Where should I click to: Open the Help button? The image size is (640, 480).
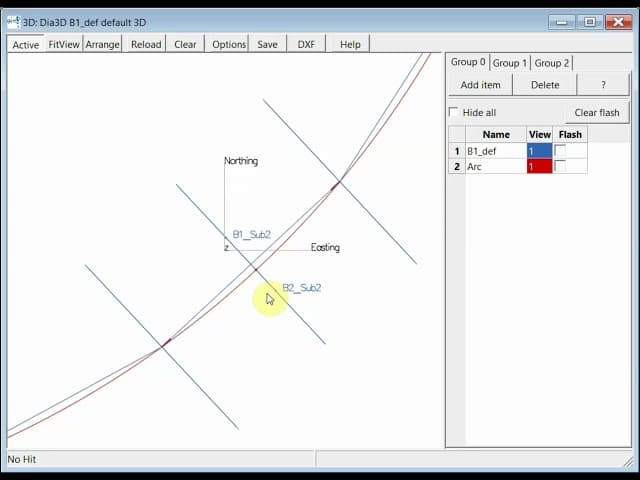350,44
